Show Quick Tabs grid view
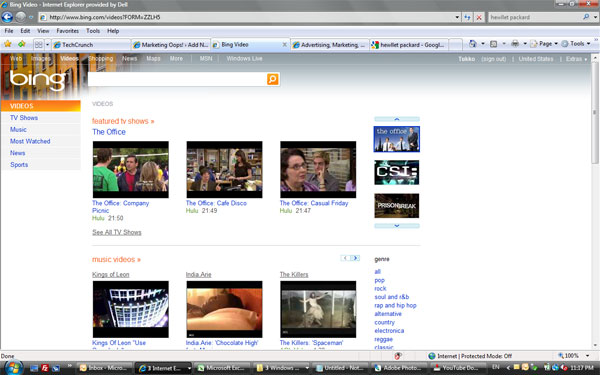The height and width of the screenshot is (375, 600). pos(39,45)
